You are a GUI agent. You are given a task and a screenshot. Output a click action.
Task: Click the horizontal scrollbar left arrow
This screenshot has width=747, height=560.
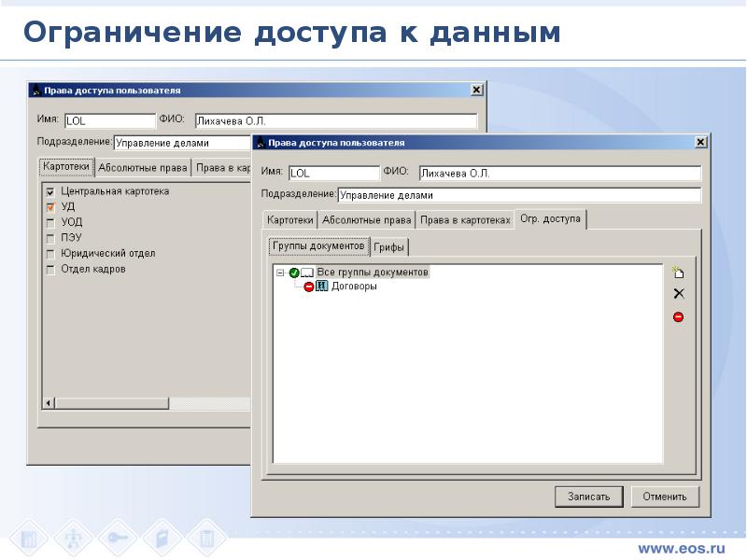[49, 403]
